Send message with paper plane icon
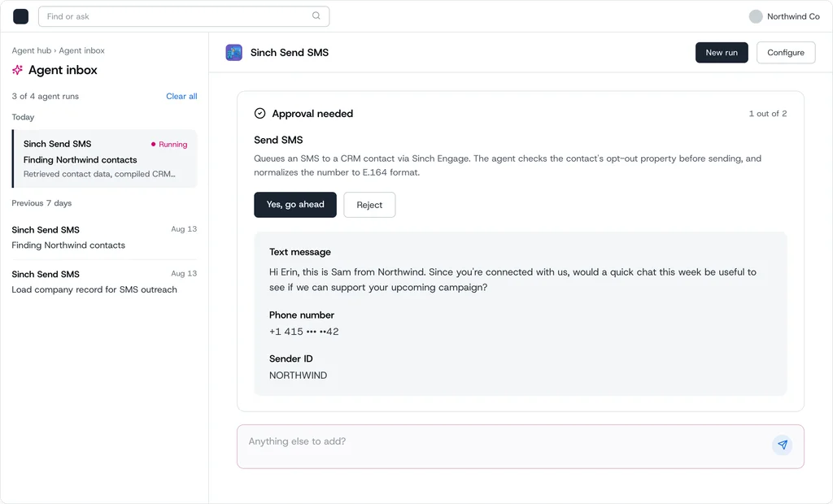The width and height of the screenshot is (833, 504). pos(782,445)
